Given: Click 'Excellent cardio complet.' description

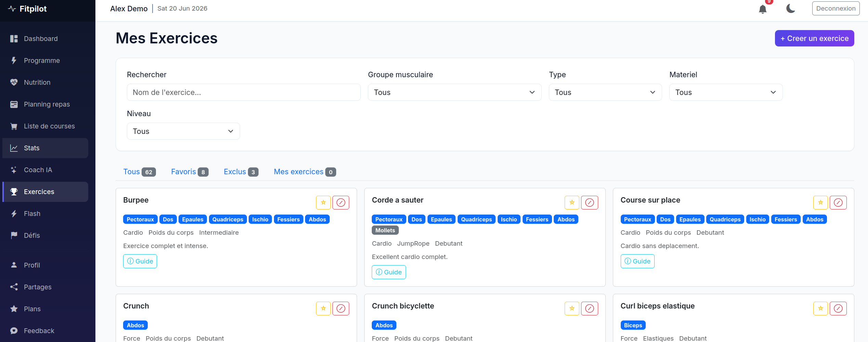Looking at the screenshot, I should pos(409,257).
